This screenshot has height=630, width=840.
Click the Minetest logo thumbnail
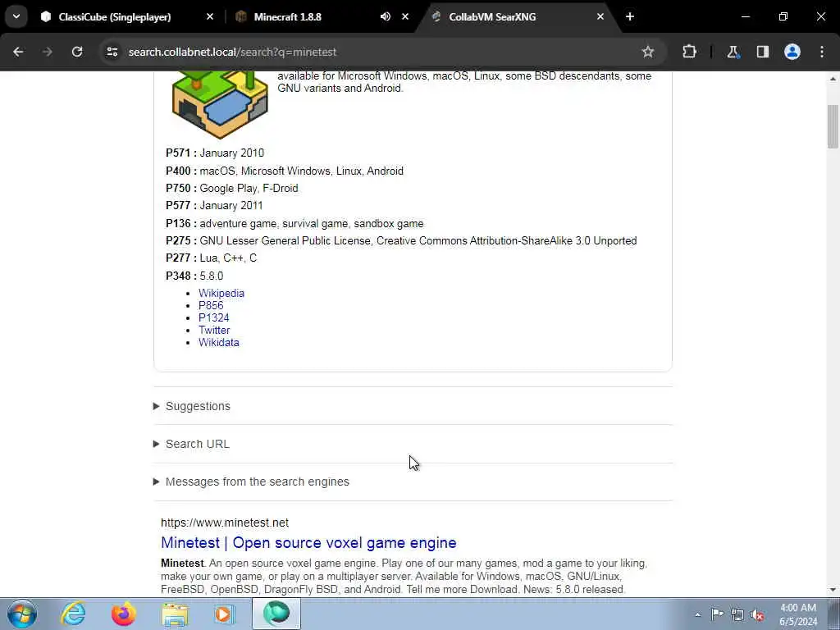pos(220,104)
